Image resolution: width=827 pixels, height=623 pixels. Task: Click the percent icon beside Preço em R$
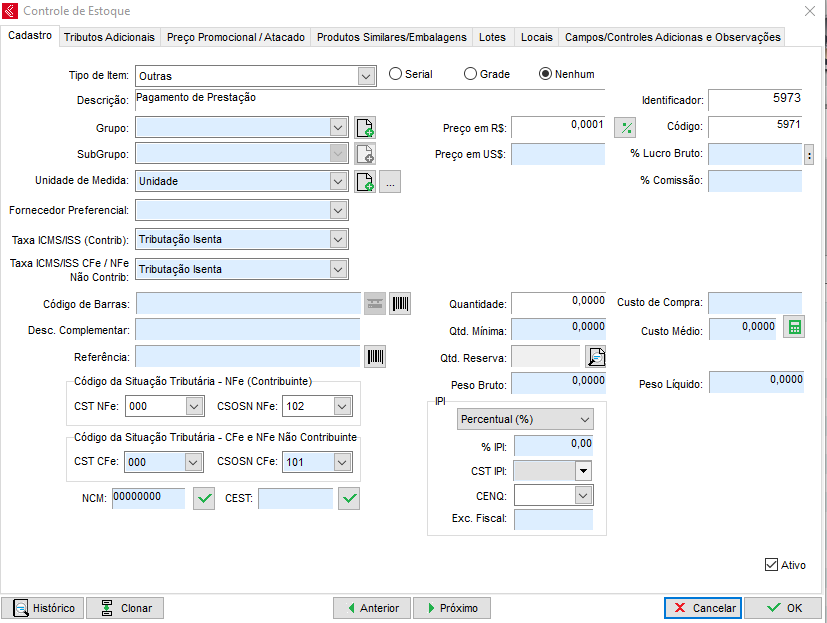click(x=625, y=128)
